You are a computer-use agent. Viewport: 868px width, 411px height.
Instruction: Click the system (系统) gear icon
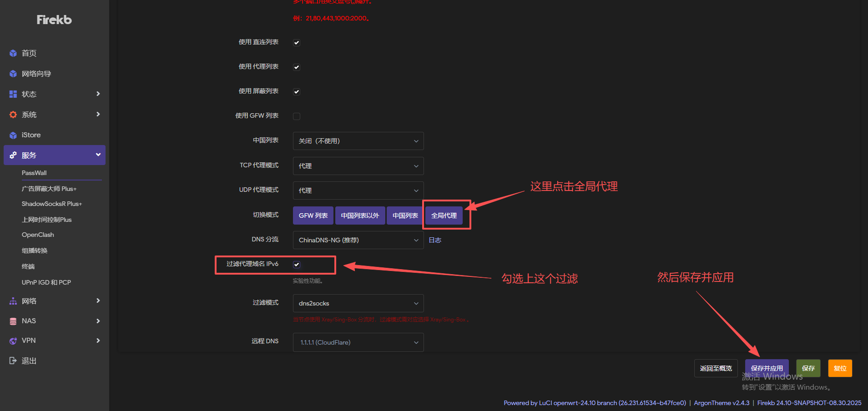click(x=13, y=115)
